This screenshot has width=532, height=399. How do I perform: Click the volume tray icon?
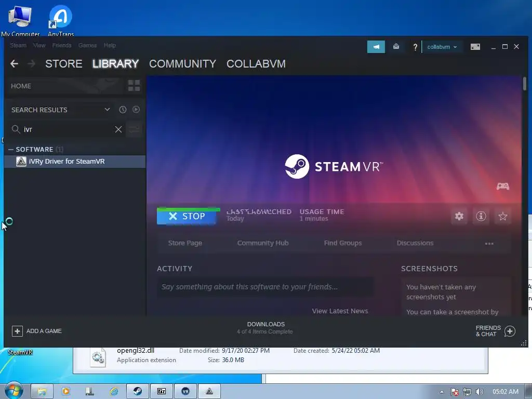point(479,392)
